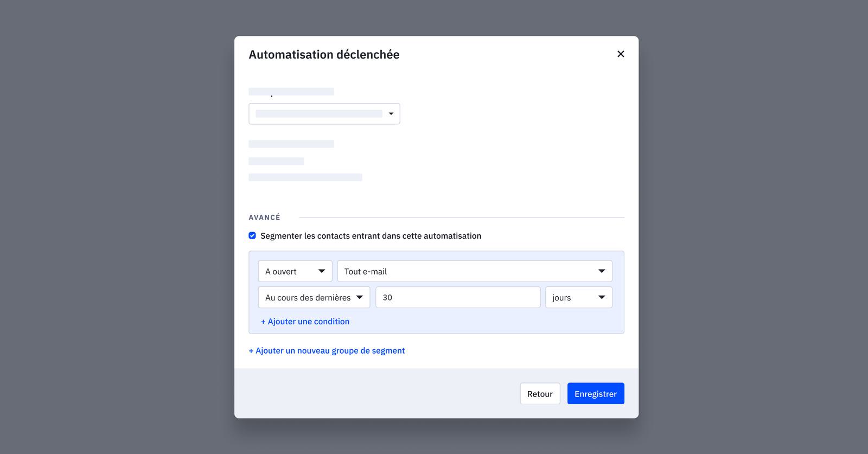This screenshot has width=868, height=454.
Task: Uncheck the Segmenter les contacts checkbox
Action: coord(252,235)
